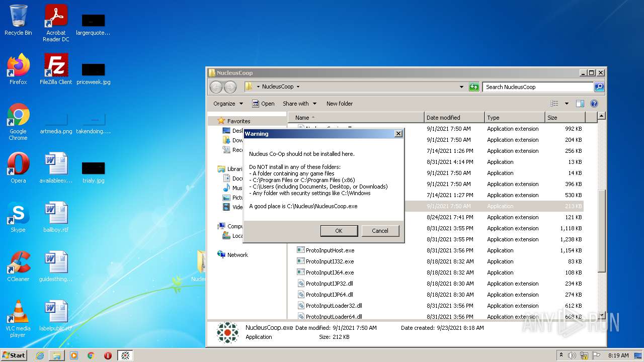Click the volume tray icon

click(572, 355)
